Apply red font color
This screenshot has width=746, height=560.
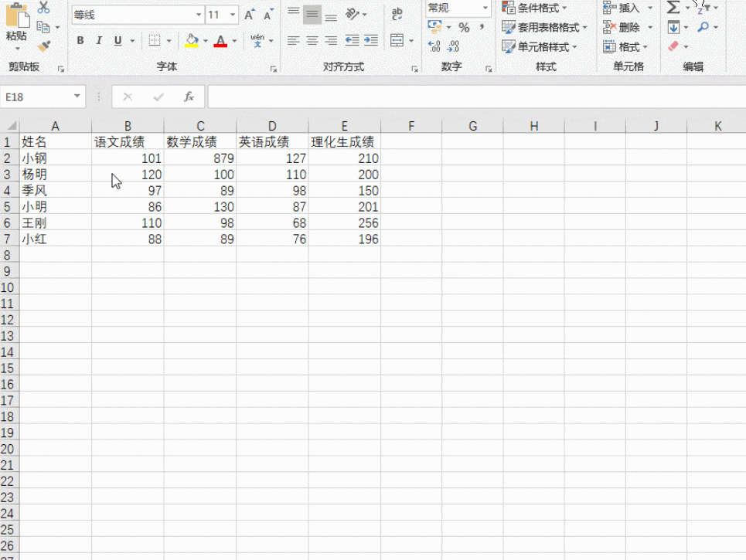click(x=220, y=41)
